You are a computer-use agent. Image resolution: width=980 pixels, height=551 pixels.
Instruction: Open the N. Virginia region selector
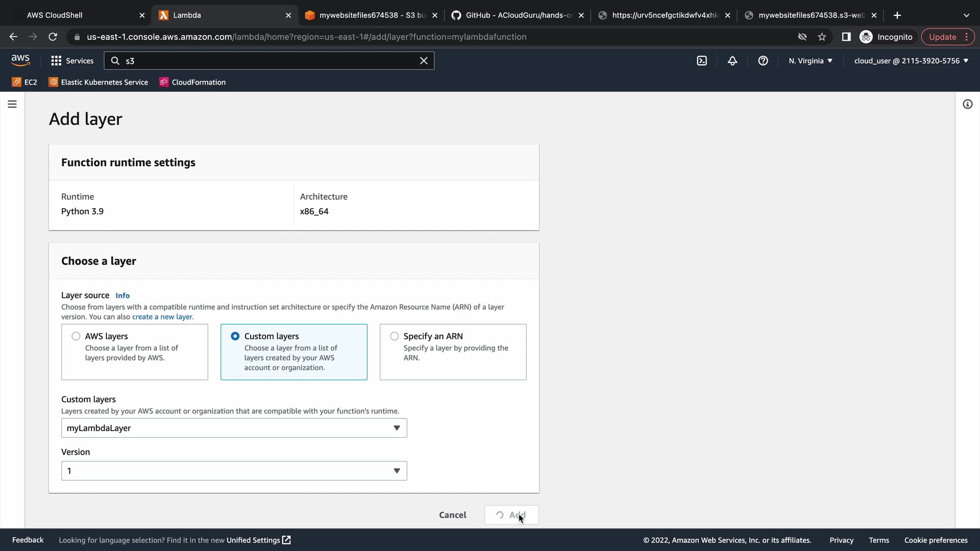tap(810, 61)
